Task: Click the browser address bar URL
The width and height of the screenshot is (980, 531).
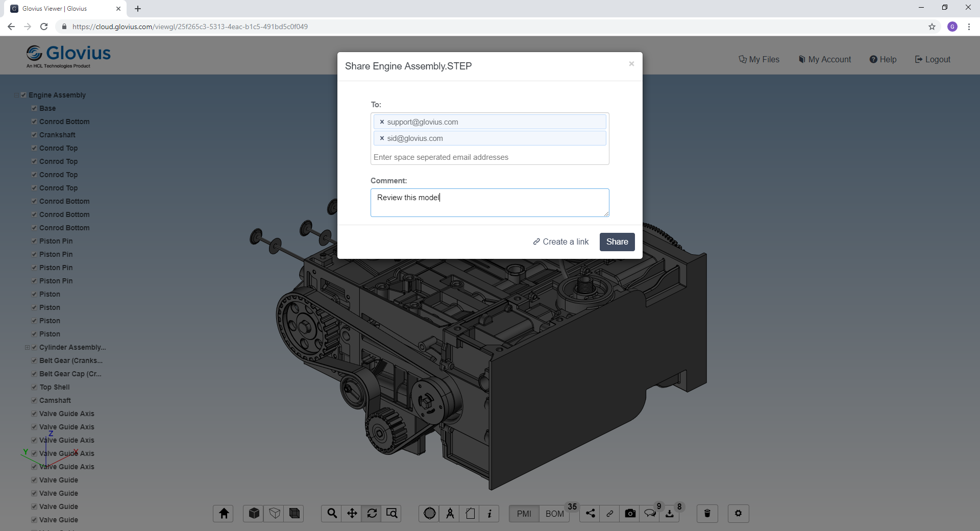Action: [x=190, y=27]
